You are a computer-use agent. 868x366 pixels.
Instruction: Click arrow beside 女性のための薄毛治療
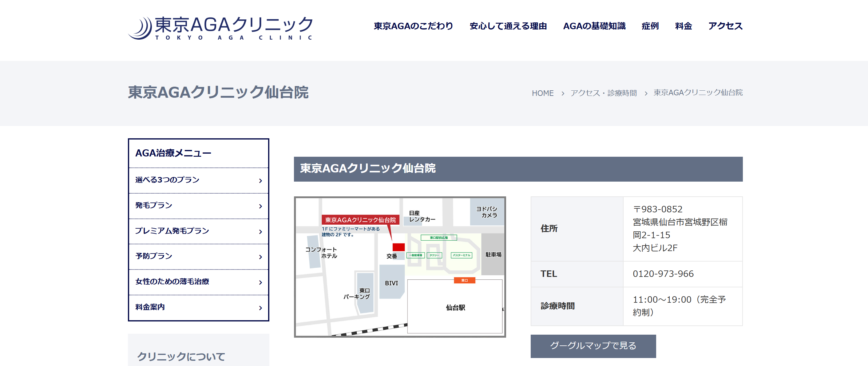coord(260,282)
